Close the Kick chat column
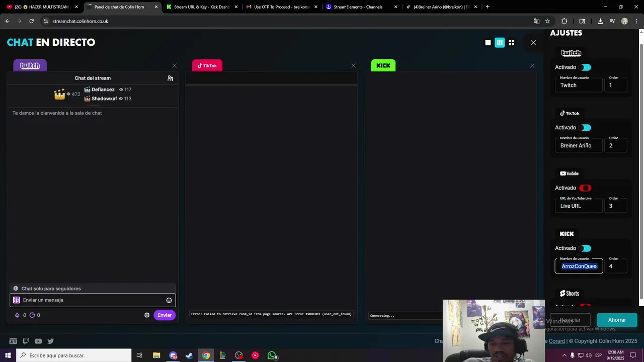 (532, 66)
